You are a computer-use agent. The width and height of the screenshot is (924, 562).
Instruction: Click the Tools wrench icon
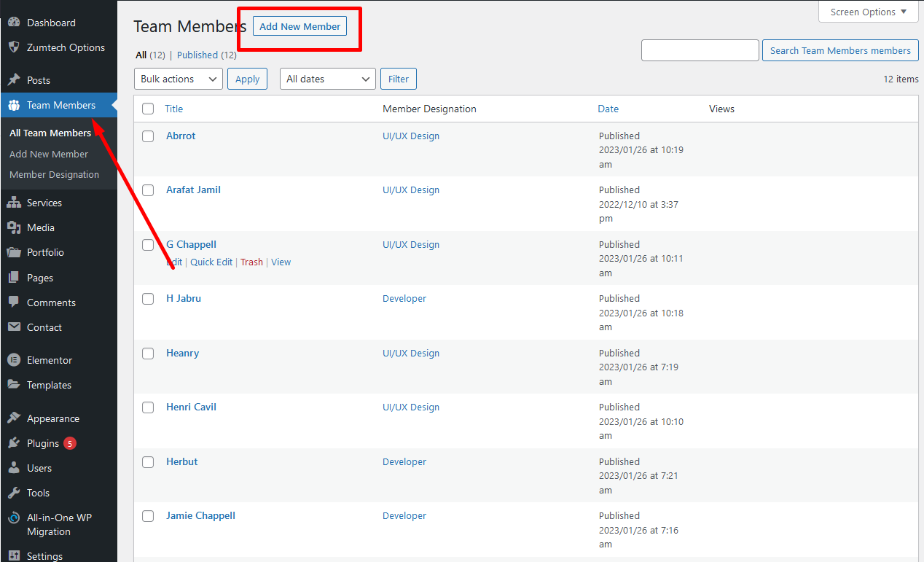(x=14, y=493)
